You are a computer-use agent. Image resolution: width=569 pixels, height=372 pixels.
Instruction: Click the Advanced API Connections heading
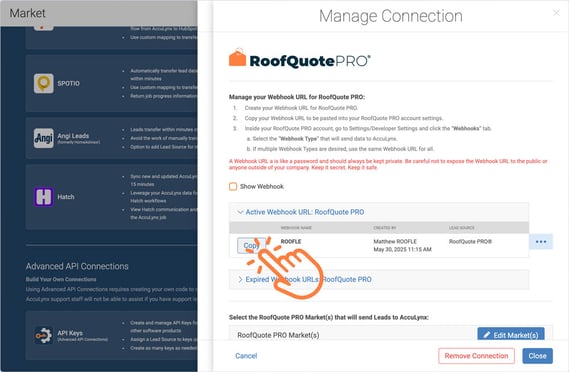click(x=77, y=266)
